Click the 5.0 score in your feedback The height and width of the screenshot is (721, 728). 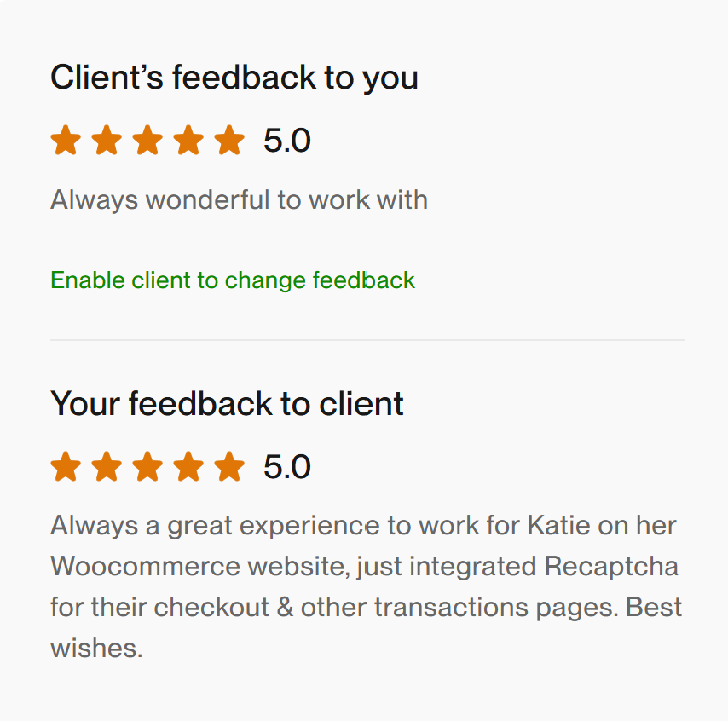[x=287, y=467]
